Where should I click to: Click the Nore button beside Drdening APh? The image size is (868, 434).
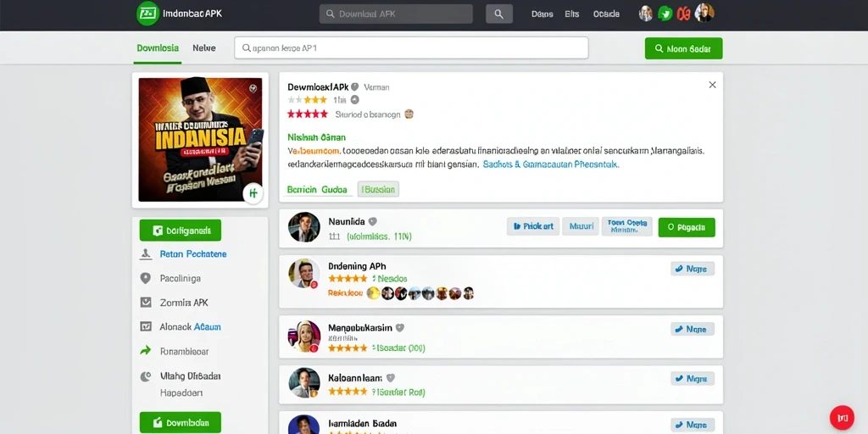tap(693, 269)
